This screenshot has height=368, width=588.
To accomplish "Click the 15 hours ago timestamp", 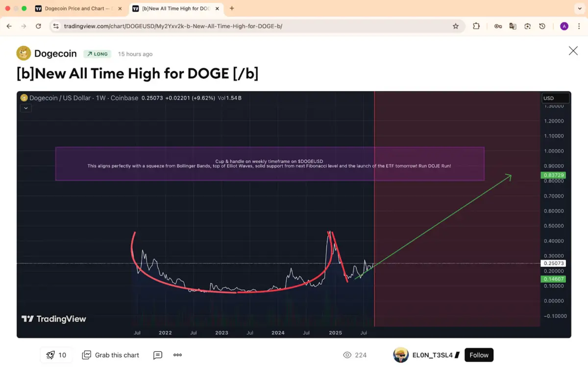I will tap(135, 54).
